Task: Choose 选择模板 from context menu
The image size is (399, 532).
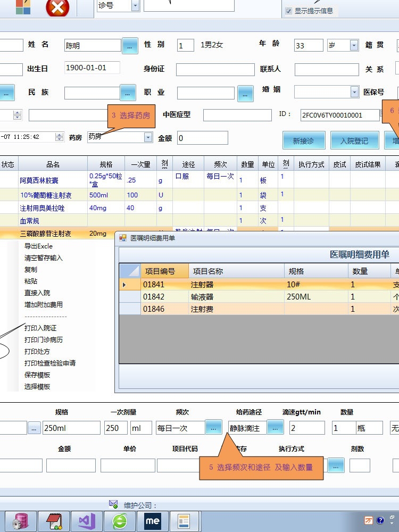Action: click(37, 386)
